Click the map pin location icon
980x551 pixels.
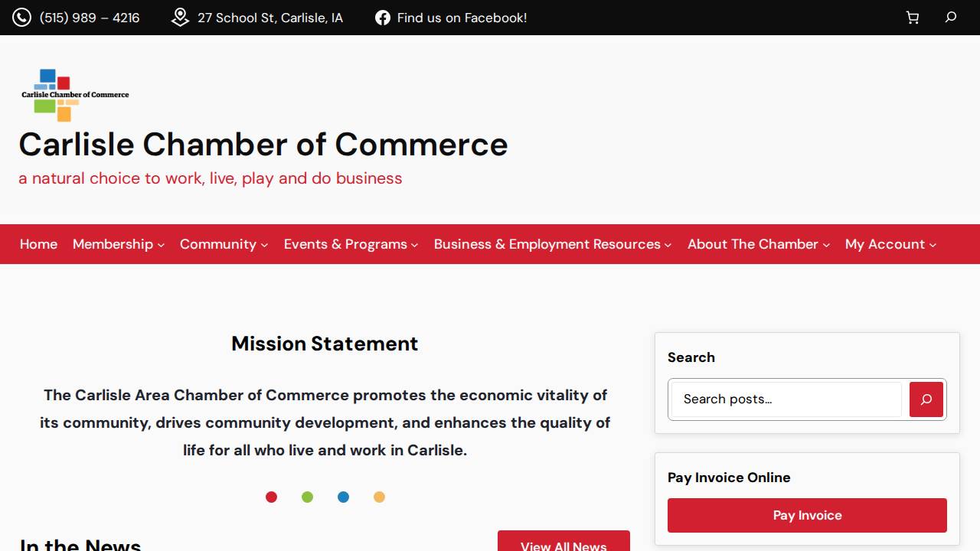coord(180,18)
